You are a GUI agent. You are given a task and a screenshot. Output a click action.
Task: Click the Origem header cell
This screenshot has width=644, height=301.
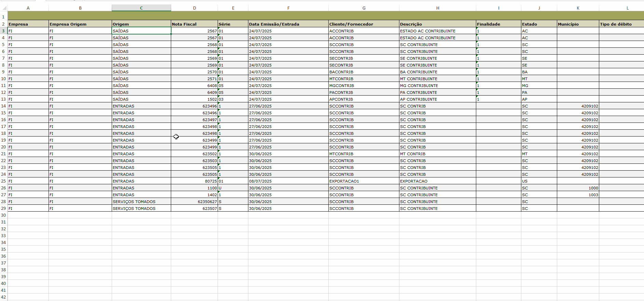click(x=141, y=24)
